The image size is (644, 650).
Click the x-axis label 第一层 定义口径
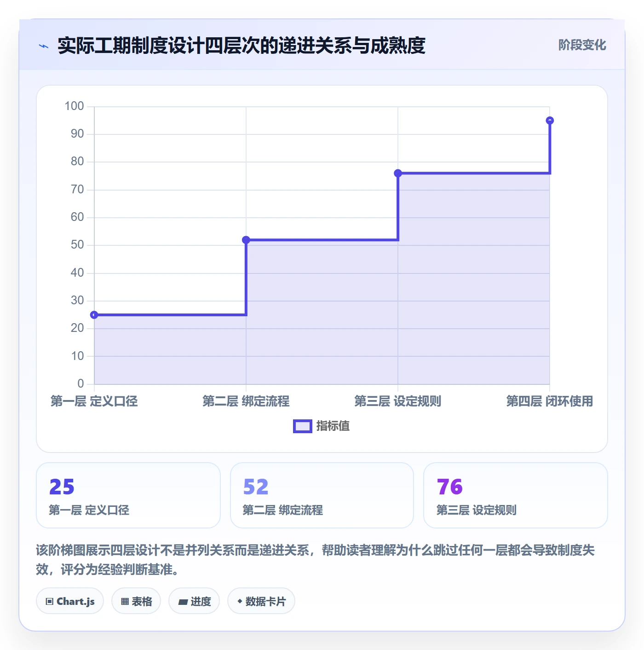pyautogui.click(x=94, y=401)
